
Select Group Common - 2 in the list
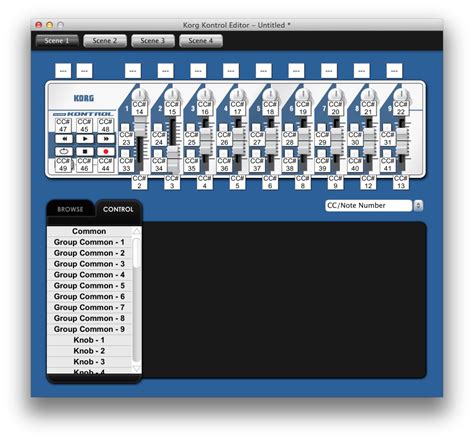[x=89, y=253]
